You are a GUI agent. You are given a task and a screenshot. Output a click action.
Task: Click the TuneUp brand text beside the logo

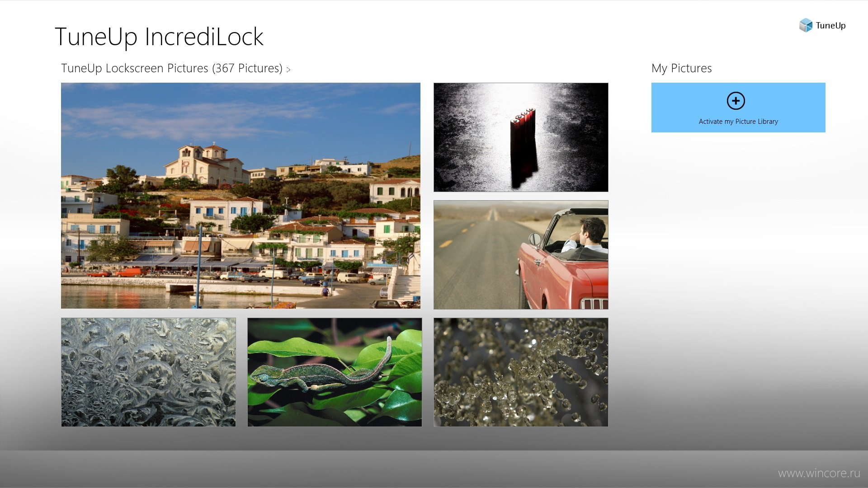(x=830, y=25)
